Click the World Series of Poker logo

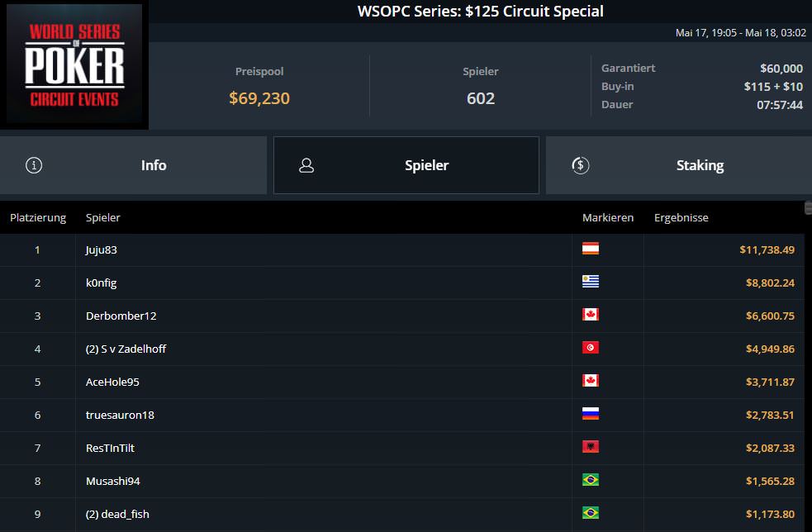[74, 66]
